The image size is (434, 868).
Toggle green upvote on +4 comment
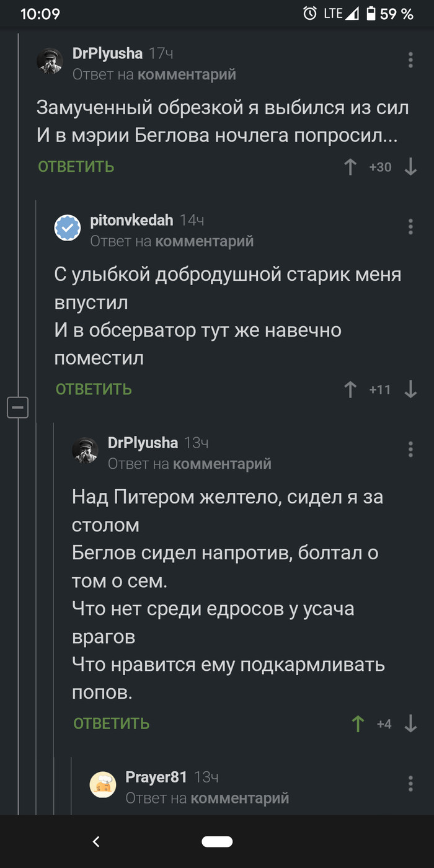358,724
